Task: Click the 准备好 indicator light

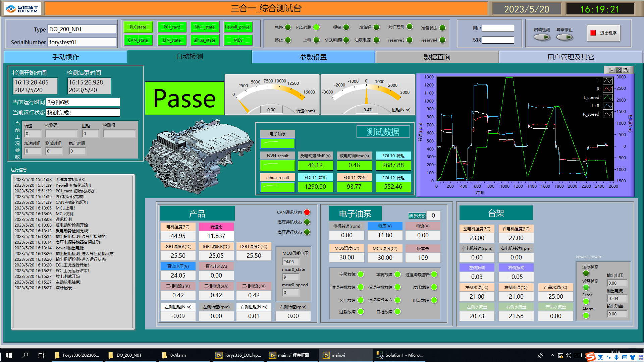Action: (x=376, y=27)
